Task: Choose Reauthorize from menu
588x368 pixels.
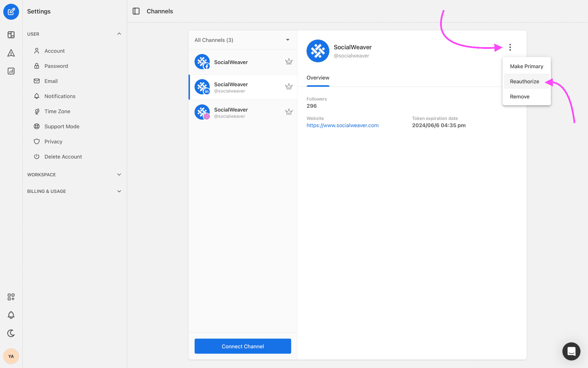Action: pyautogui.click(x=527, y=81)
